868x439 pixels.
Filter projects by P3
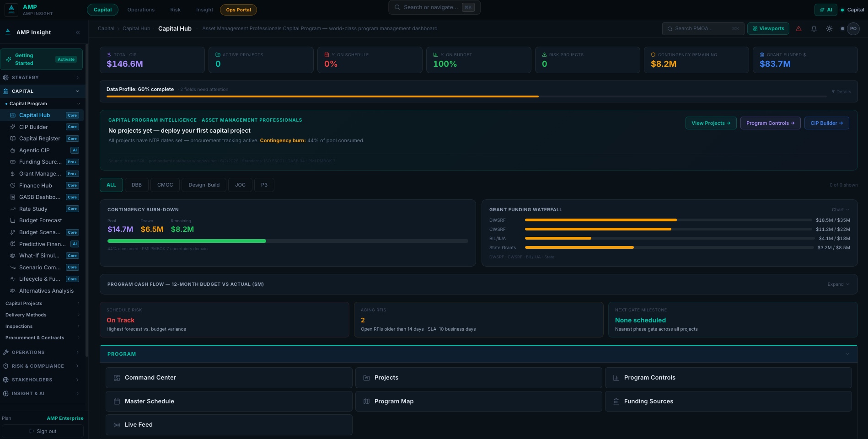pos(264,185)
